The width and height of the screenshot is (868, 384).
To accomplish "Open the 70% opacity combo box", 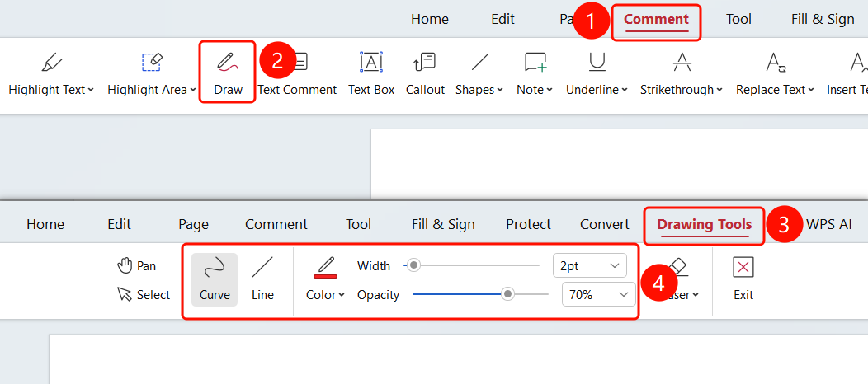I will (x=598, y=294).
